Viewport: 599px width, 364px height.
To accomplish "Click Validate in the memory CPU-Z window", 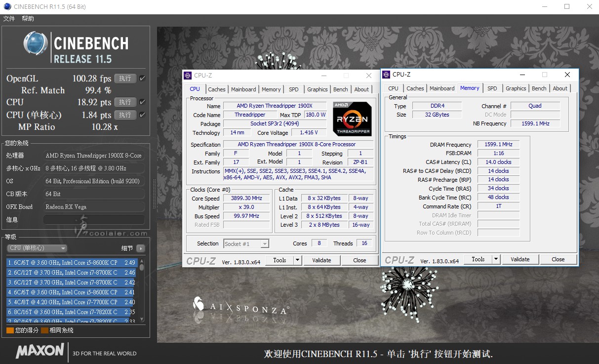I will click(520, 259).
